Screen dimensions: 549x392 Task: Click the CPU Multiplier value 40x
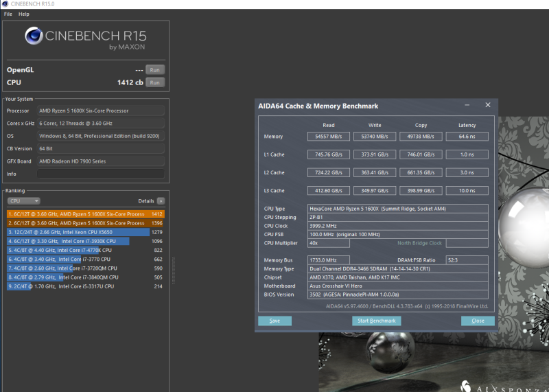pos(329,243)
